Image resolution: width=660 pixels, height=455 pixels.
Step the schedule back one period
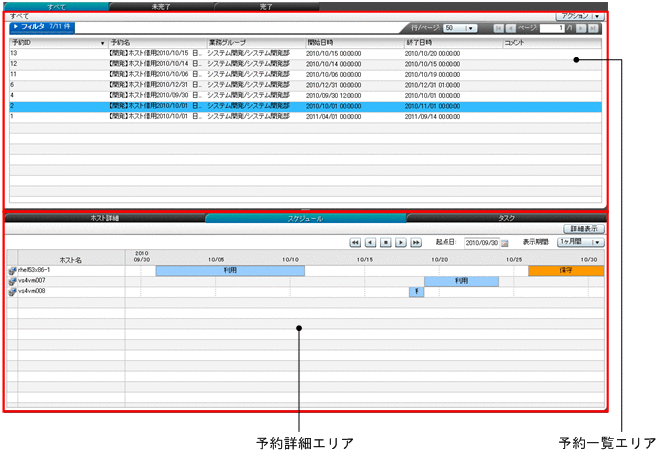click(x=370, y=242)
